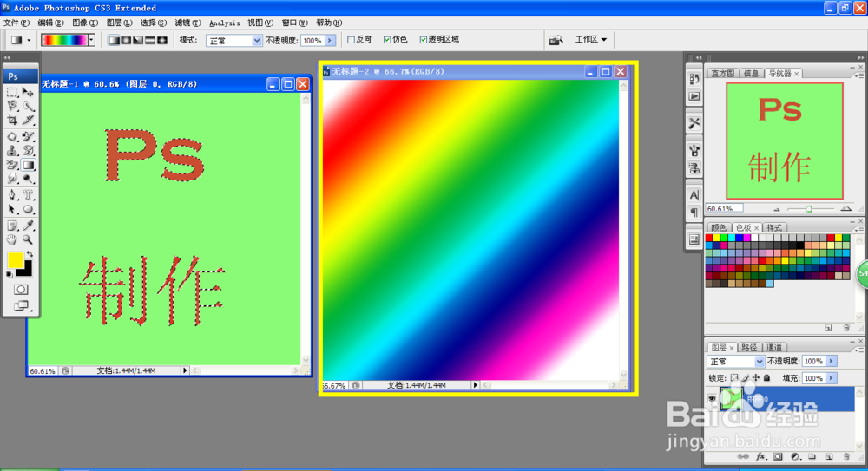Image resolution: width=868 pixels, height=471 pixels.
Task: Choose the diamond gradient style
Action: (x=162, y=40)
